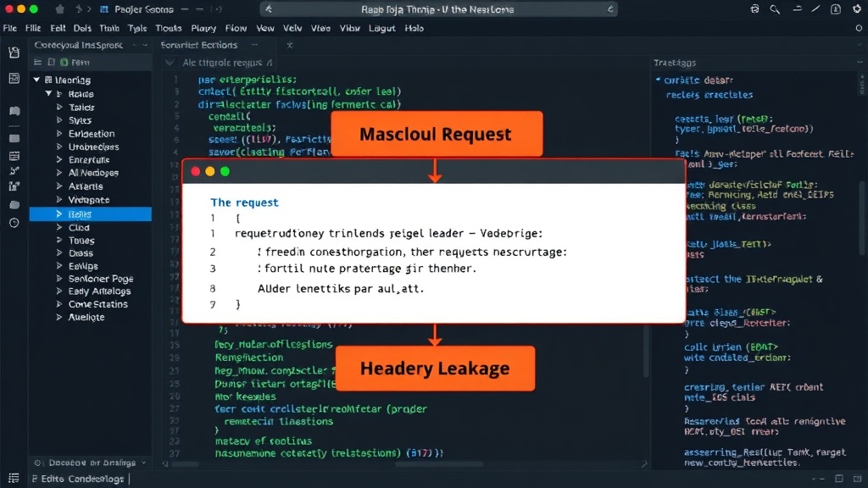Select the Urabnecloas tree row label

click(93, 147)
